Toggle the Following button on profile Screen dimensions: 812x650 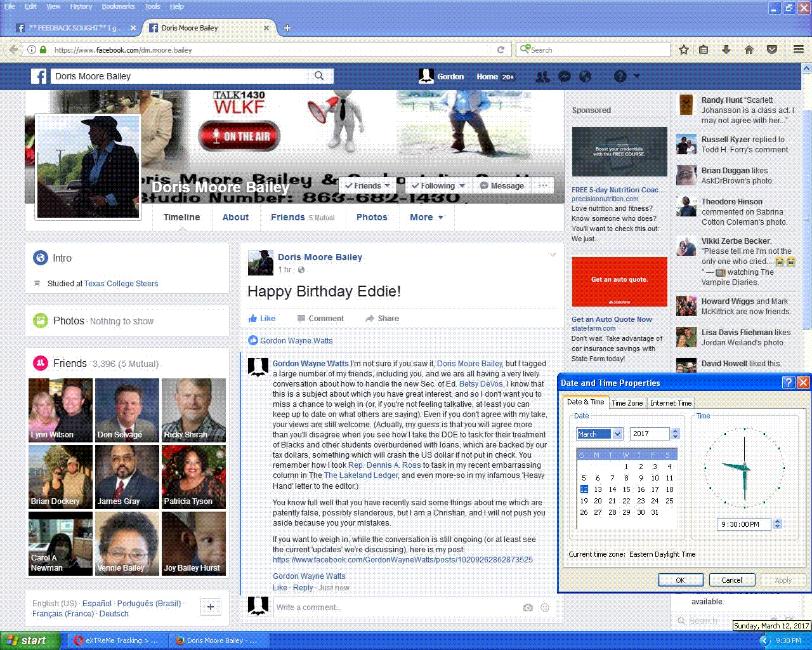[x=438, y=186]
